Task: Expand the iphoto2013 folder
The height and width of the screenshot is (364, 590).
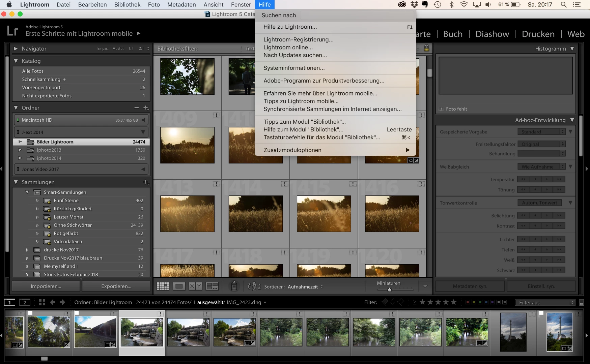Action: pyautogui.click(x=20, y=150)
